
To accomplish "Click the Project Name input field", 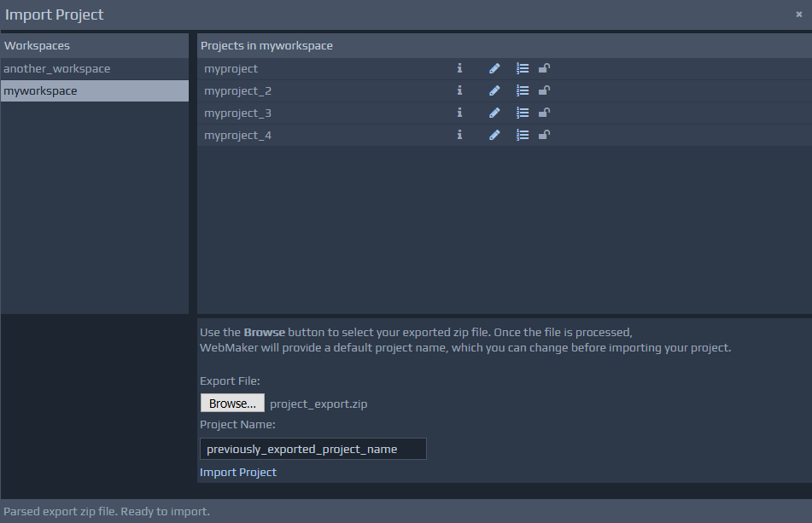I will click(313, 449).
